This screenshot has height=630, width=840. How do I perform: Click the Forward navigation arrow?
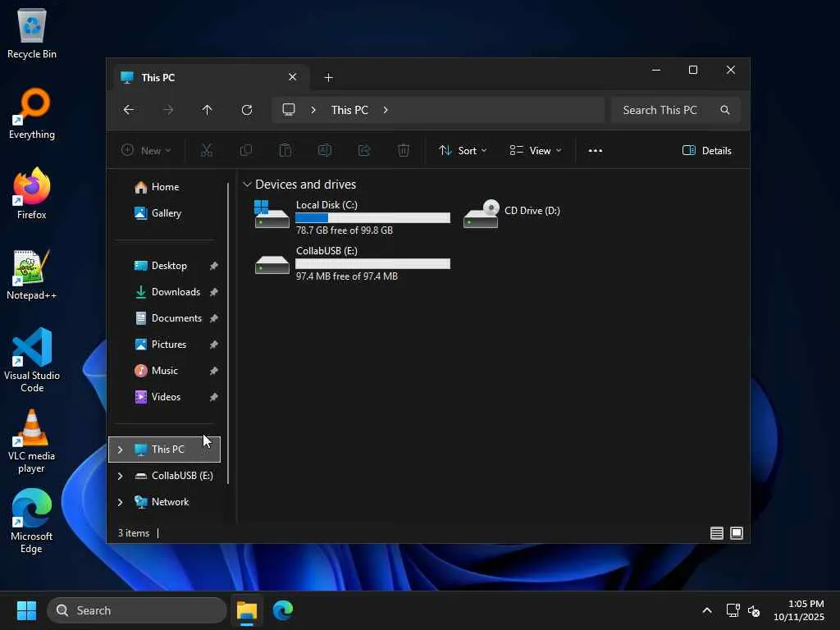[168, 110]
